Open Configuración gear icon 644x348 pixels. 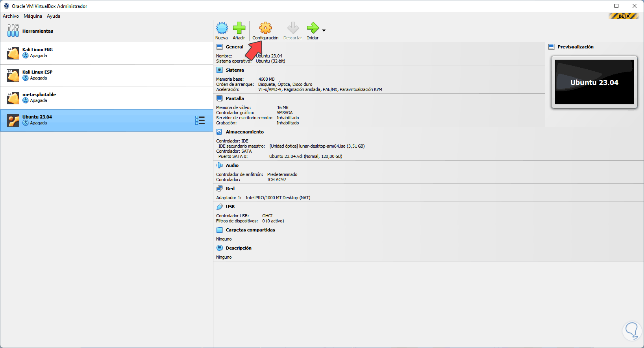(265, 28)
